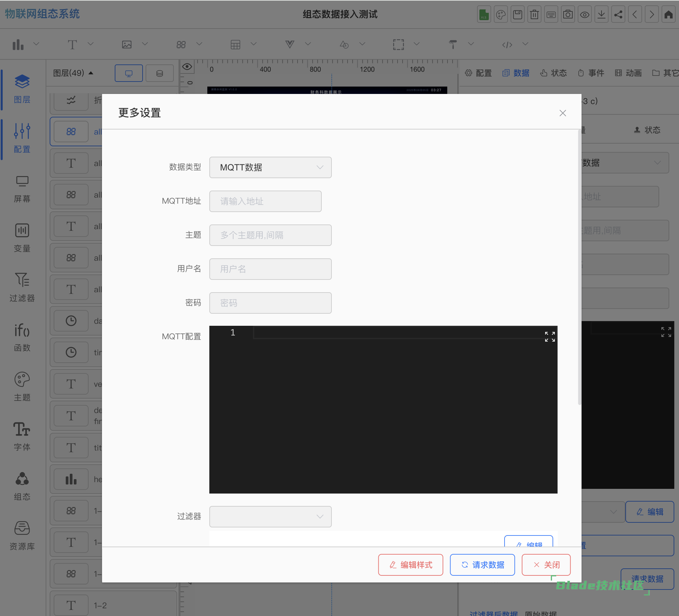679x616 pixels.
Task: Select the 图层 sidebar item
Action: coord(22,89)
